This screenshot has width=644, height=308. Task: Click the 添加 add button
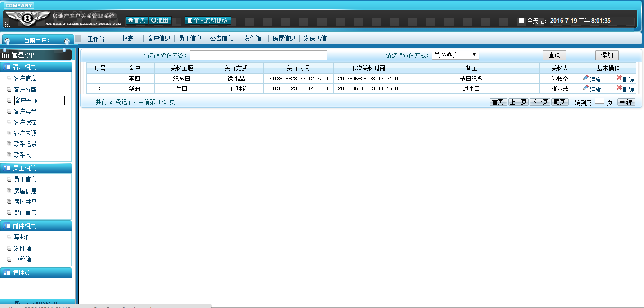pyautogui.click(x=607, y=55)
